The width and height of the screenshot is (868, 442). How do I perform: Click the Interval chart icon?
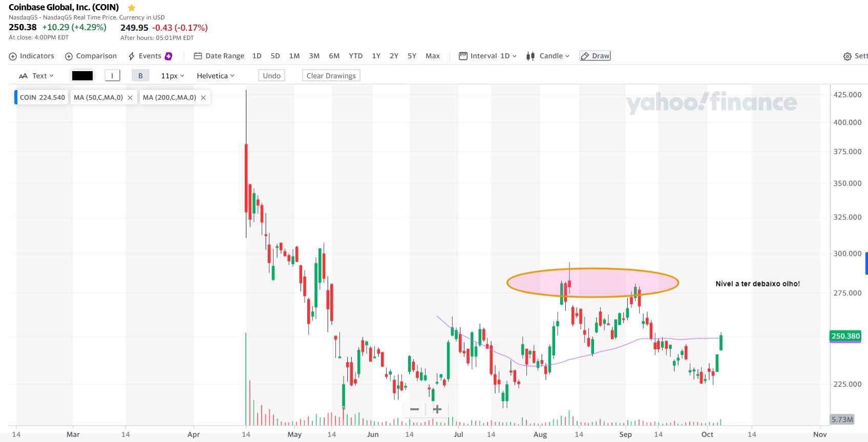tap(463, 56)
